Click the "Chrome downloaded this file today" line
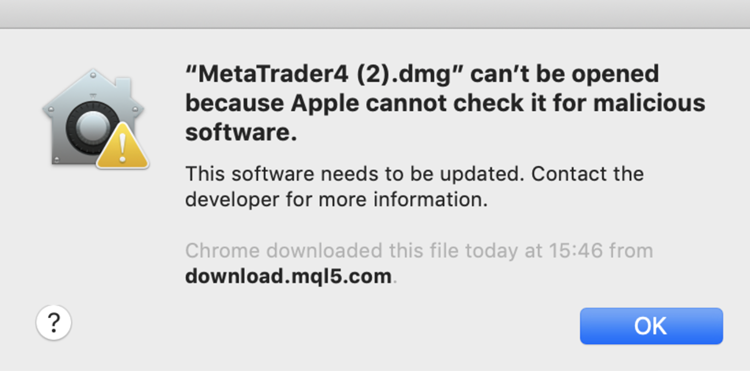This screenshot has height=371, width=750. pyautogui.click(x=419, y=251)
